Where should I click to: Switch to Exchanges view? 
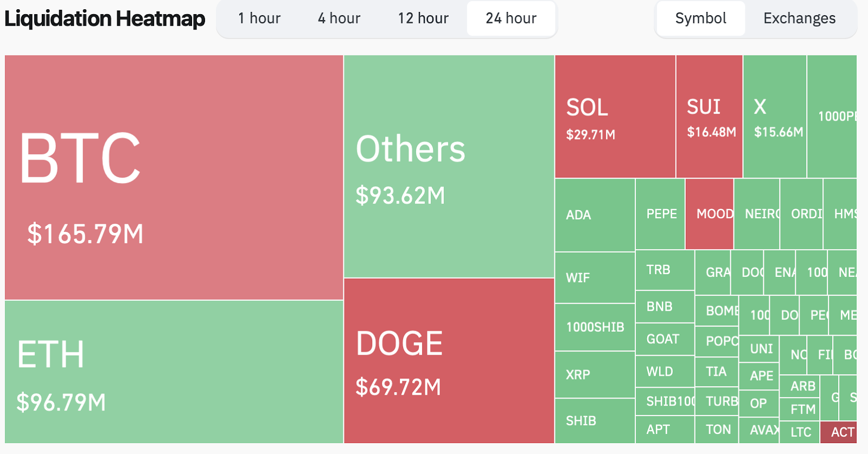[799, 18]
